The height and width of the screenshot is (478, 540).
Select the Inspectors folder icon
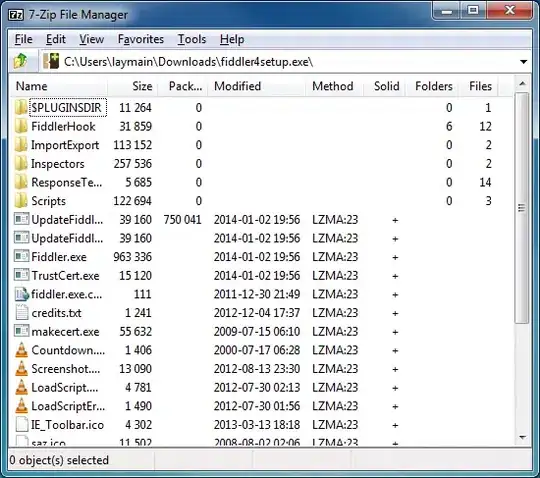[21, 163]
